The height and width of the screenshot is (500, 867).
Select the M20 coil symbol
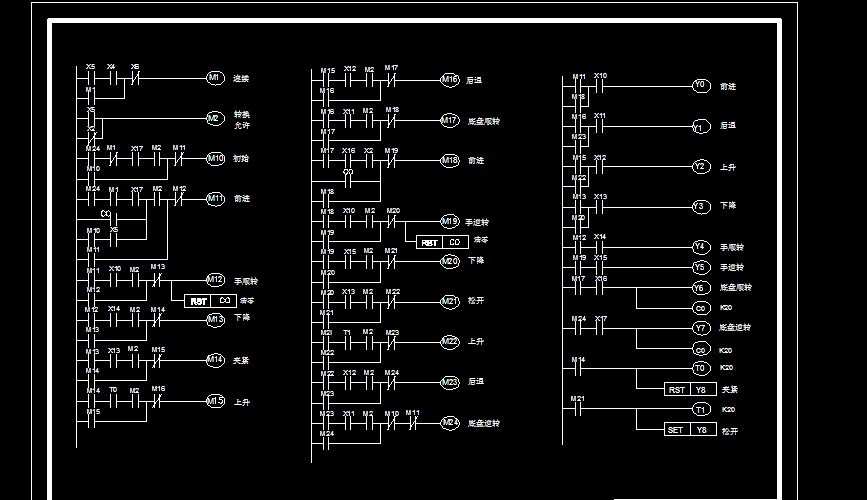(x=450, y=261)
